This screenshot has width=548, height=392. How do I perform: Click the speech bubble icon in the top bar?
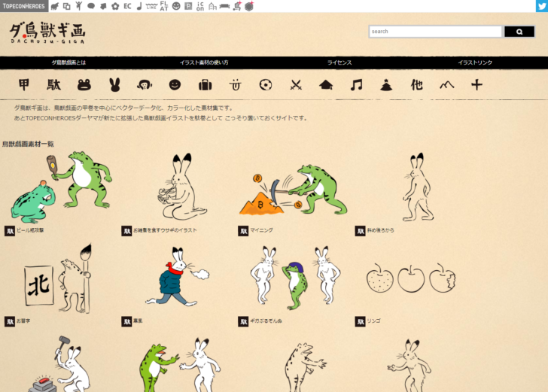(91, 6)
